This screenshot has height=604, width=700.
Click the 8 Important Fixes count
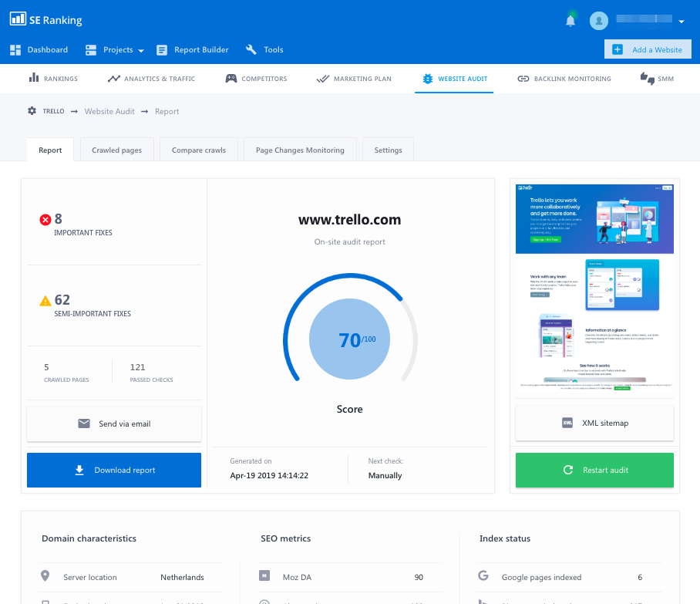coord(58,219)
